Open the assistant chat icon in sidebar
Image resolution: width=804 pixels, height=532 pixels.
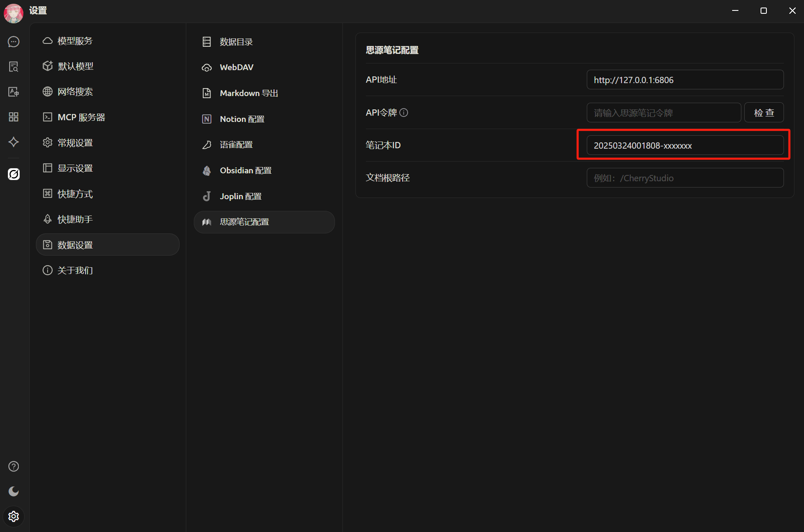(x=14, y=42)
